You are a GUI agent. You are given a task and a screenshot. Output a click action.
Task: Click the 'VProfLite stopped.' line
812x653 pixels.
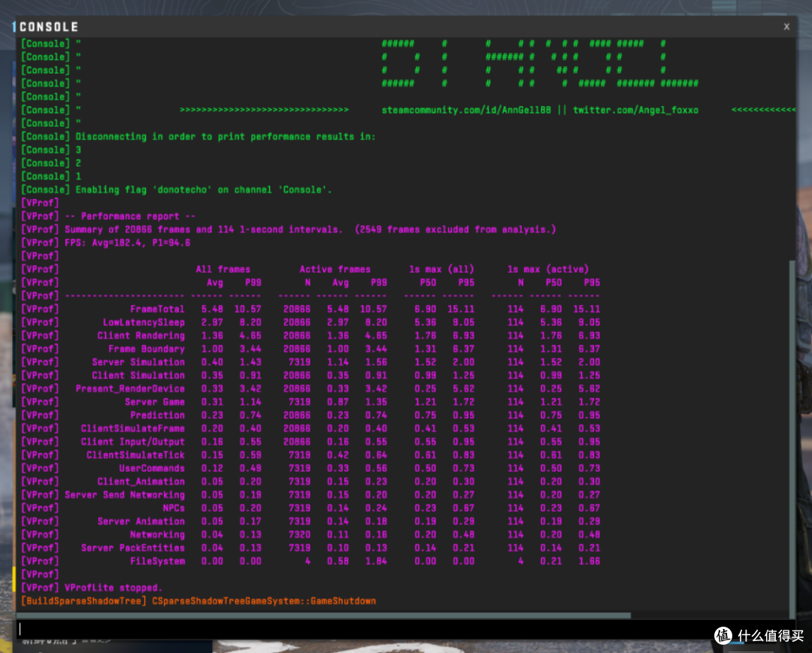coord(92,588)
